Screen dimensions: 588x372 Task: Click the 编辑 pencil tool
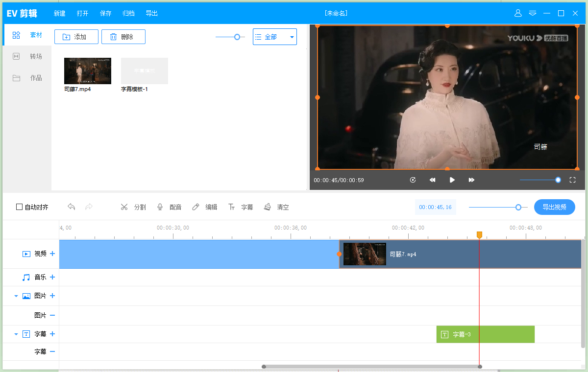tap(204, 207)
